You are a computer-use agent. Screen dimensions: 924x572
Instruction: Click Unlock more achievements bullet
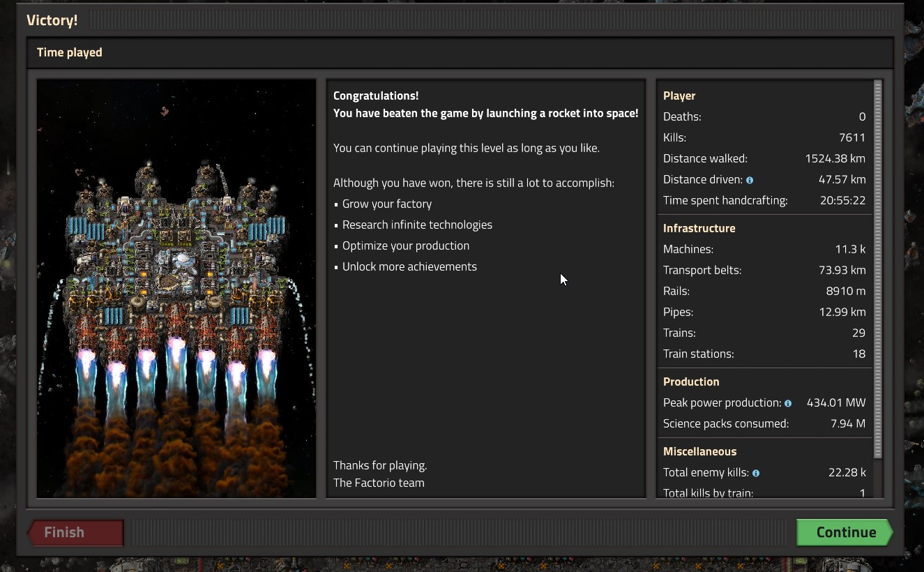[409, 266]
